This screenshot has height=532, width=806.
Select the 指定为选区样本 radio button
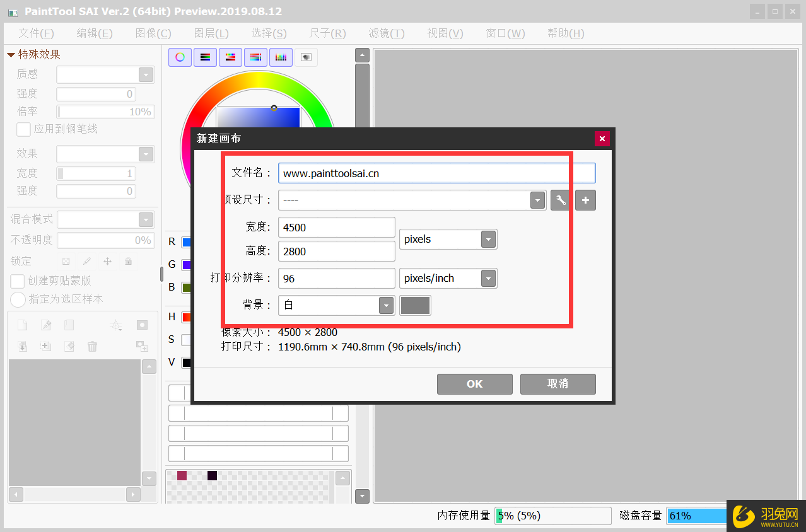[18, 299]
